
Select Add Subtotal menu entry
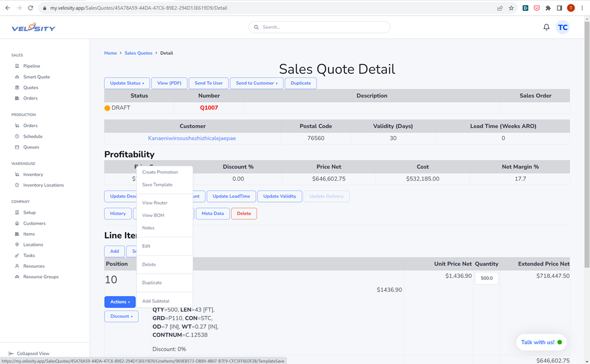[156, 301]
